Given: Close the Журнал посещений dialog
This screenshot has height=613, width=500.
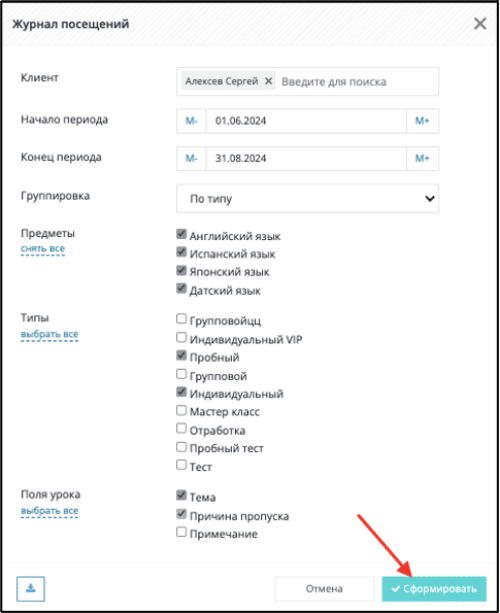Looking at the screenshot, I should pyautogui.click(x=480, y=24).
